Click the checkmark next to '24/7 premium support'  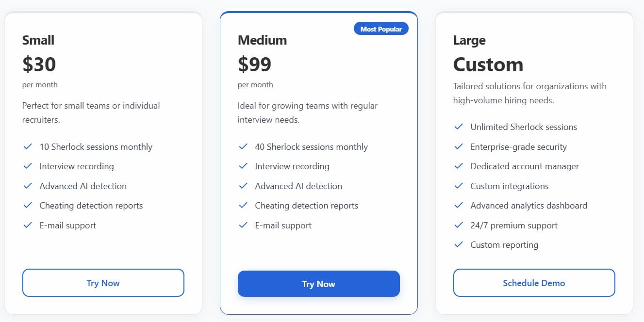coord(459,225)
